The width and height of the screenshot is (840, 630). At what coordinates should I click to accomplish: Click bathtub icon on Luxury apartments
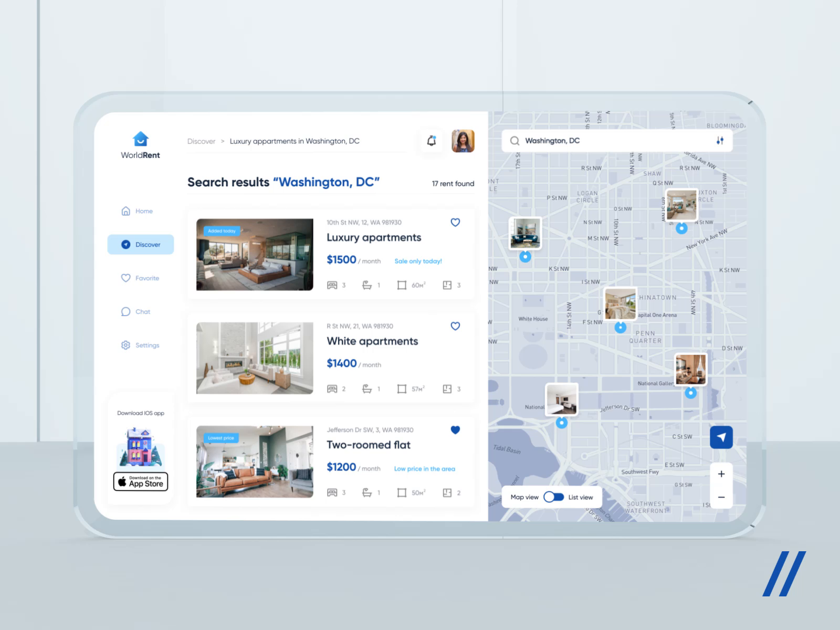click(367, 285)
